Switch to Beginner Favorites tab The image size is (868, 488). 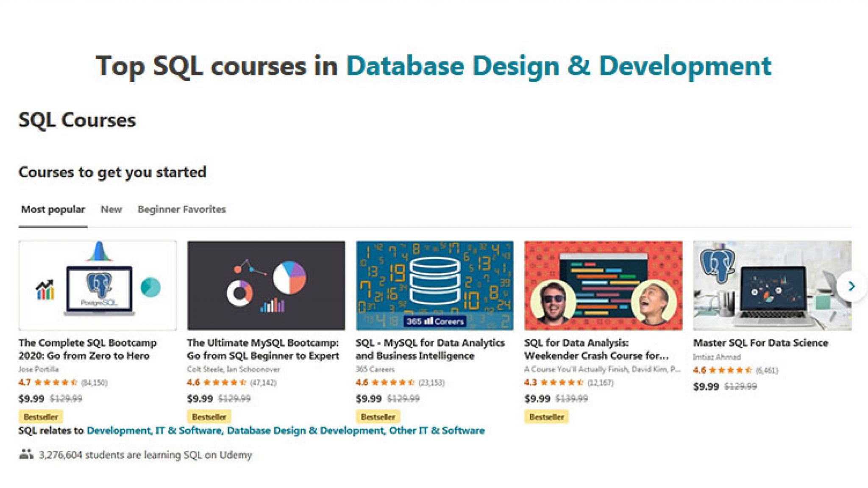pos(181,209)
